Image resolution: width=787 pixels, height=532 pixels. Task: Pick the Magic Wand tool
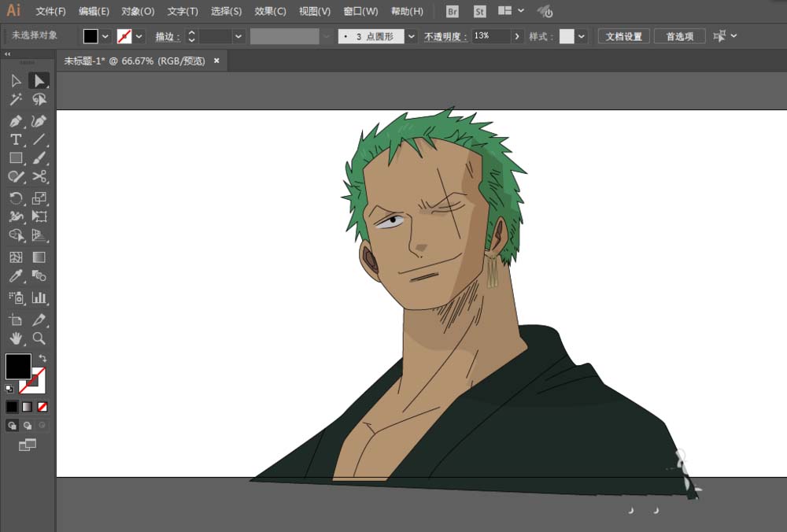tap(16, 100)
